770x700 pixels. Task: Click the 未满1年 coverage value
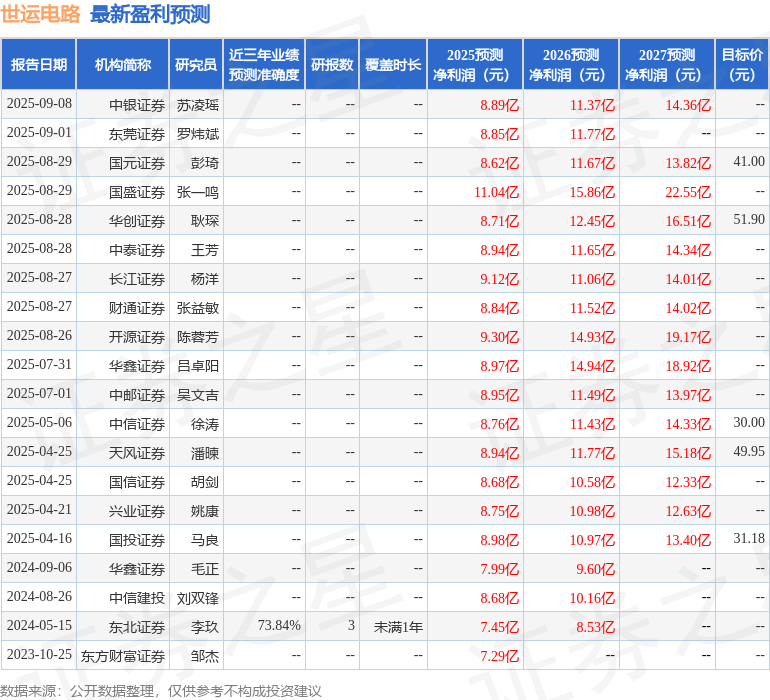coord(398,627)
